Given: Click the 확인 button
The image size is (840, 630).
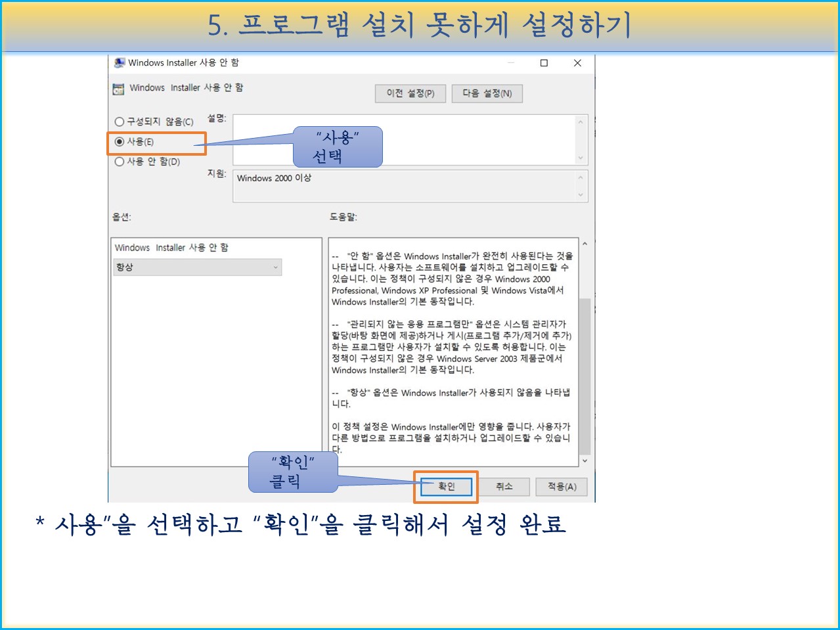Looking at the screenshot, I should click(x=446, y=487).
